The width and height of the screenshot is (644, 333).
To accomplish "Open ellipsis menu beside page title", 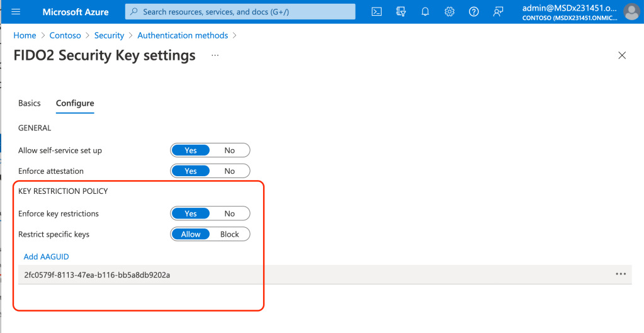I will click(215, 55).
